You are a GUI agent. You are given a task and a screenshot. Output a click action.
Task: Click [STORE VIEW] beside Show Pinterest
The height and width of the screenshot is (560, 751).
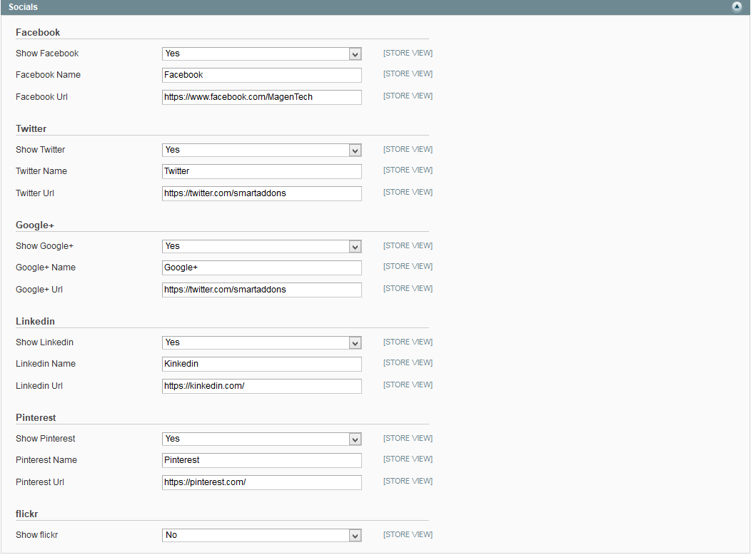tap(408, 437)
